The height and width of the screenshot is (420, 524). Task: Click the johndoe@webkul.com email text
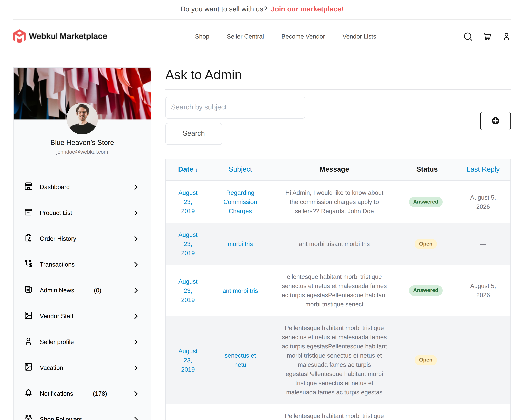[x=82, y=152]
